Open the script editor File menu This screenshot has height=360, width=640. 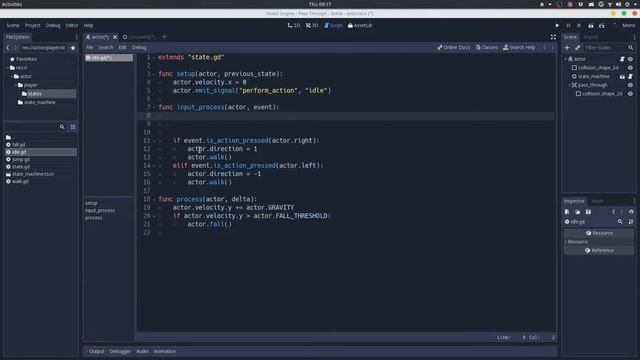click(89, 47)
